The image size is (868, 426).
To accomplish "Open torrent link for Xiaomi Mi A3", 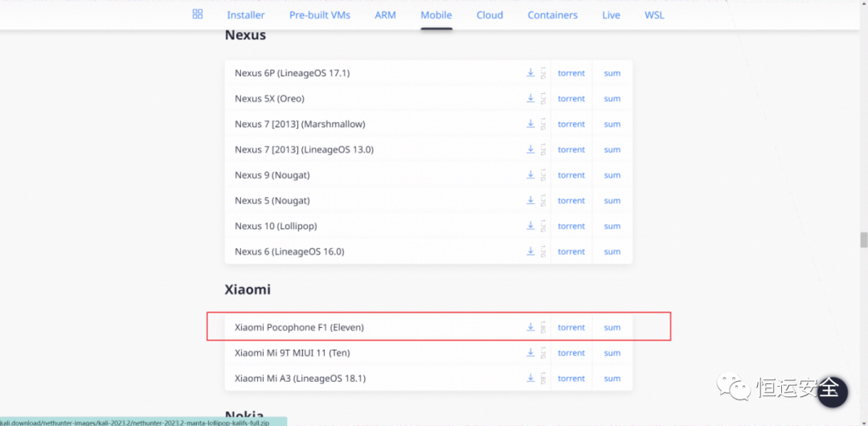I will click(x=571, y=379).
